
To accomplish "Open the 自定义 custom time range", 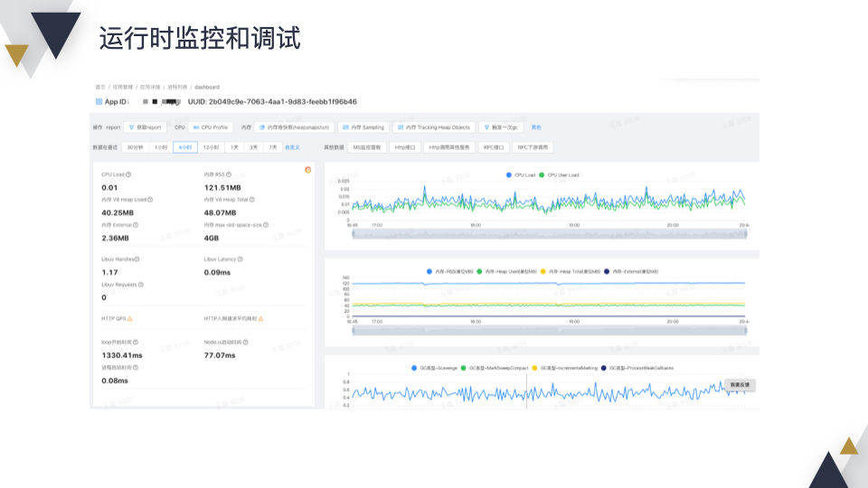I will (x=292, y=147).
